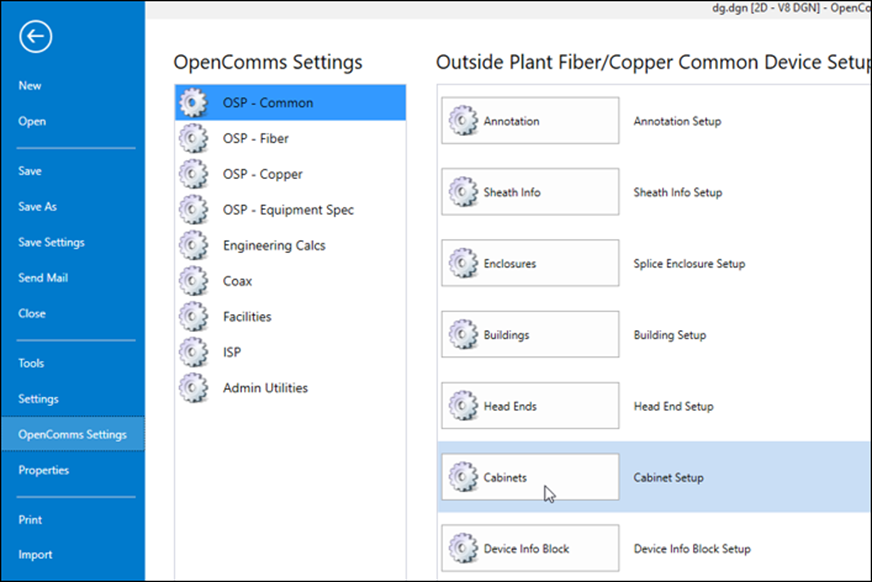
Task: Click the Building Setup description text
Action: [x=670, y=335]
